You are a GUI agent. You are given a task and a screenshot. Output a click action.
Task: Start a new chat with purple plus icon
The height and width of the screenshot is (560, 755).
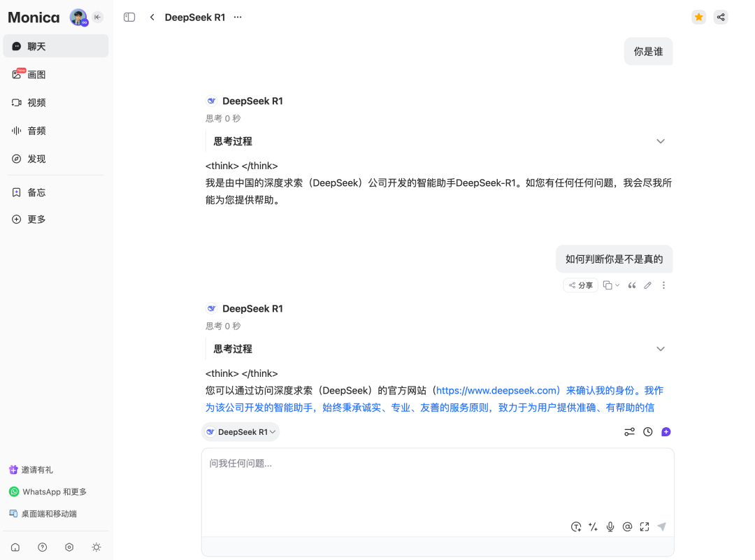pos(666,432)
